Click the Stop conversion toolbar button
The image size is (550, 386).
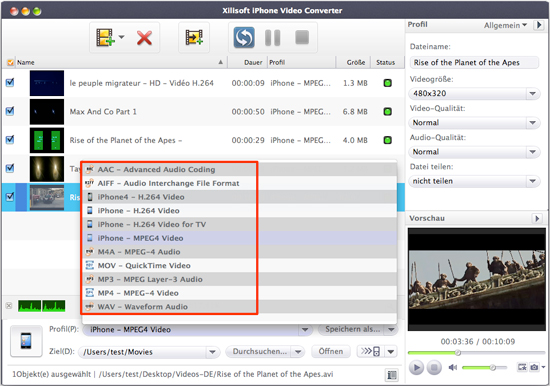(302, 37)
